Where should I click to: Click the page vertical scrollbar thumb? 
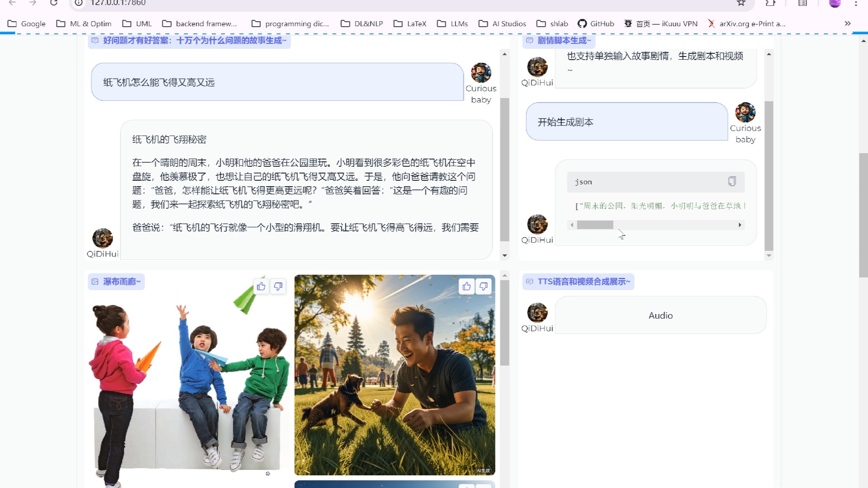[x=863, y=215]
